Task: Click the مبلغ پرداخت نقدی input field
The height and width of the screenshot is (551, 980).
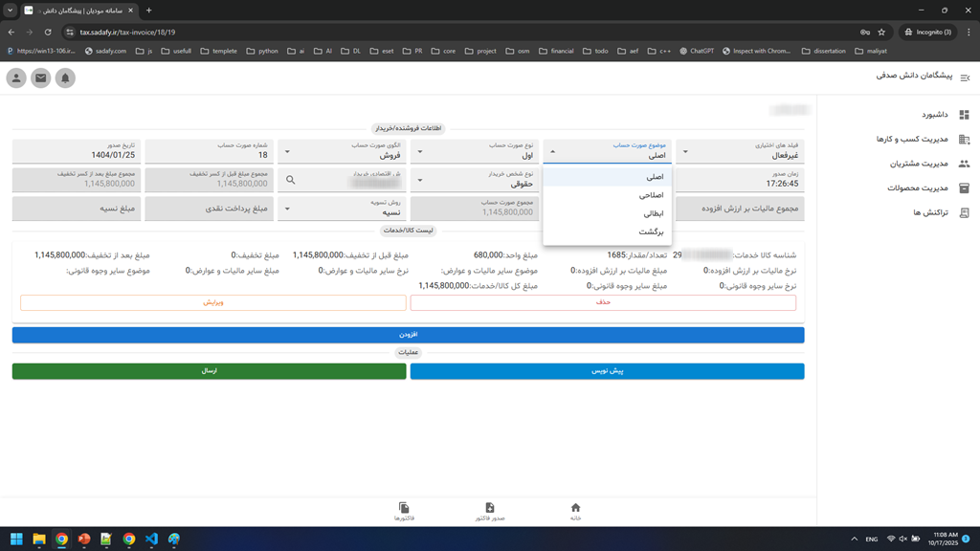Action: point(209,209)
